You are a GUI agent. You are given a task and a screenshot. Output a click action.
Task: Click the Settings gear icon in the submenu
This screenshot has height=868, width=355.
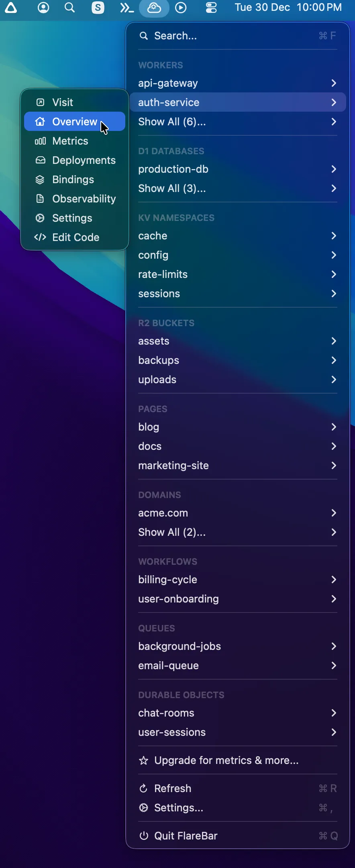(x=40, y=218)
